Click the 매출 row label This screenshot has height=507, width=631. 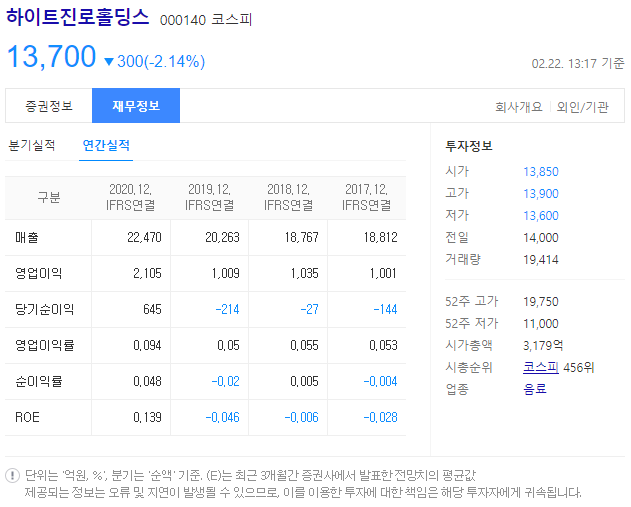coord(27,237)
